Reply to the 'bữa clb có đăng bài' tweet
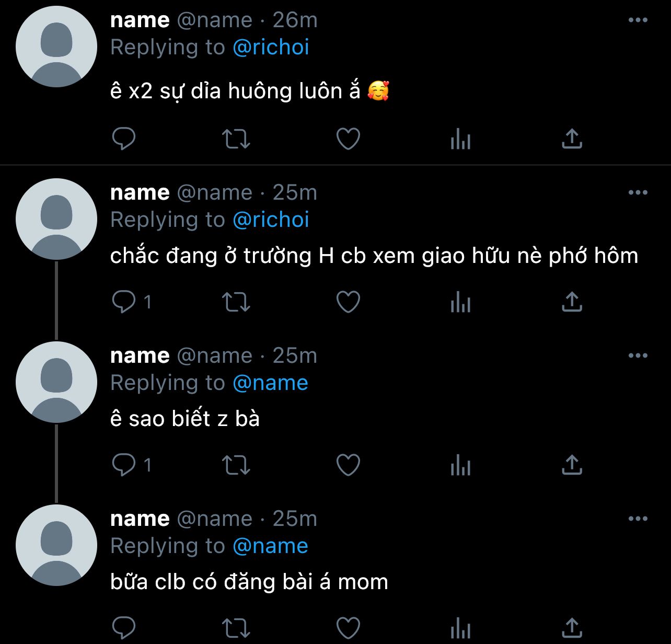 click(124, 627)
